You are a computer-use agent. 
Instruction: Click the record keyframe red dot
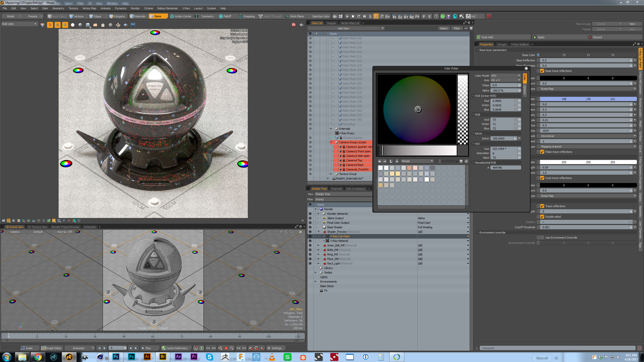(226, 348)
